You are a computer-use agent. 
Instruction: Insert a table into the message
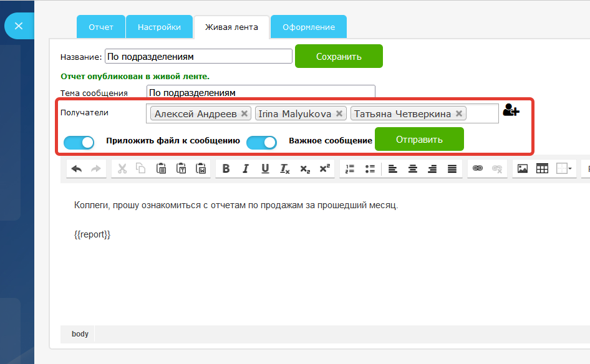click(542, 168)
